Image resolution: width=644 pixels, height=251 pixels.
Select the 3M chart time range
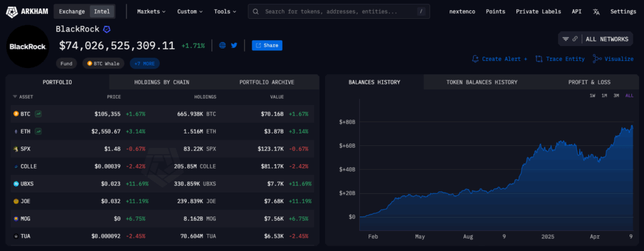pos(616,96)
